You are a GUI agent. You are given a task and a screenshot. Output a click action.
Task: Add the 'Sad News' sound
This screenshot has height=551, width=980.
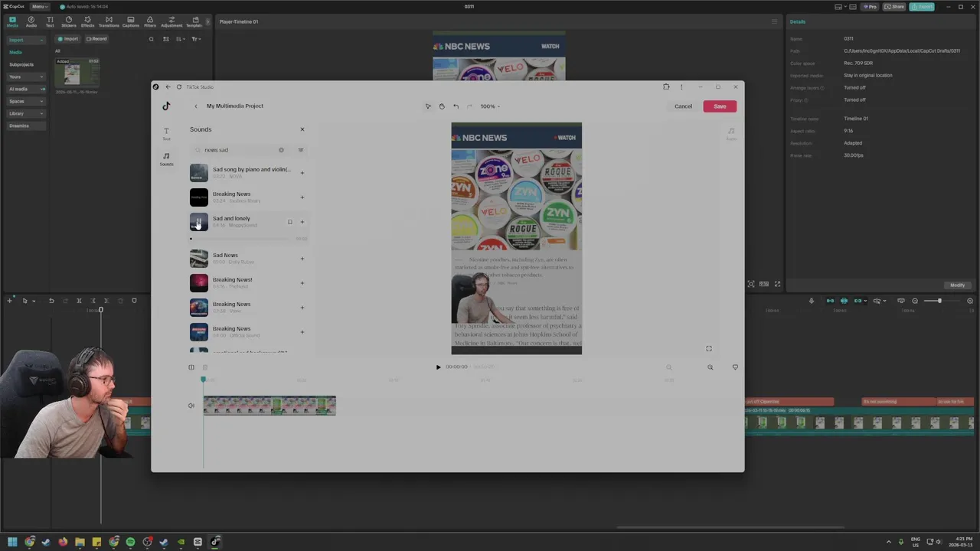pyautogui.click(x=302, y=259)
